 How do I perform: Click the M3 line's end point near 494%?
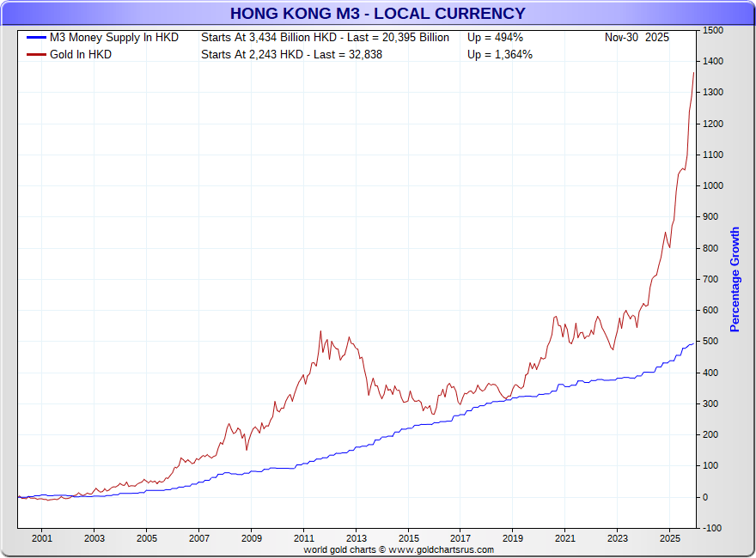click(694, 343)
